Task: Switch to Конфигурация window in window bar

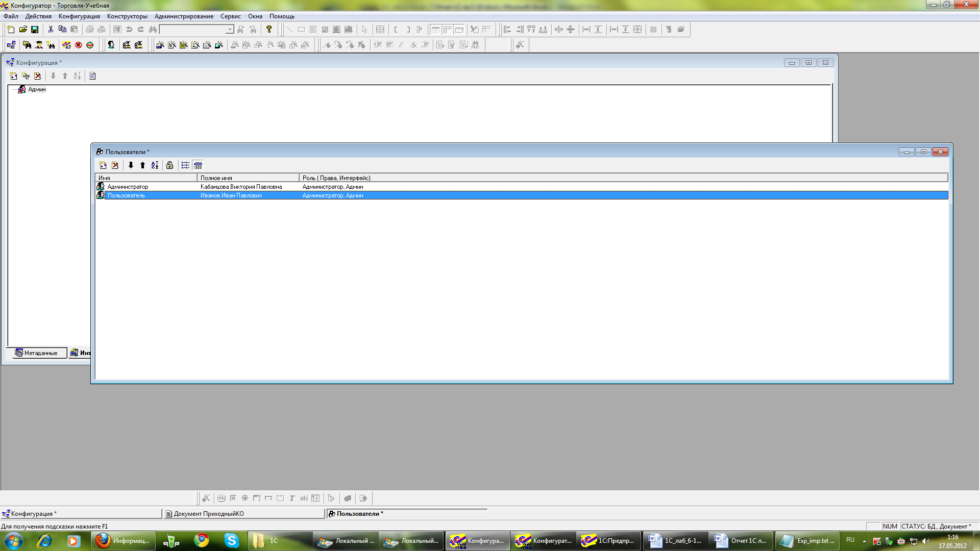Action: [81, 514]
